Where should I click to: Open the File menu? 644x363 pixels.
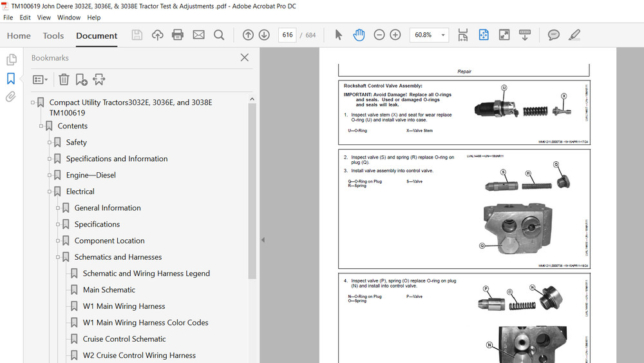[x=8, y=17]
